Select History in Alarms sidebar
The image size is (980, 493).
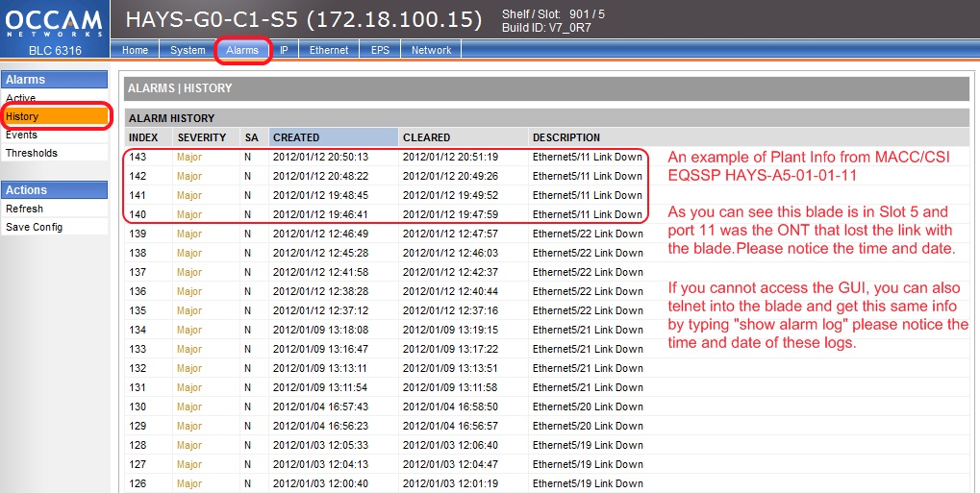(22, 116)
